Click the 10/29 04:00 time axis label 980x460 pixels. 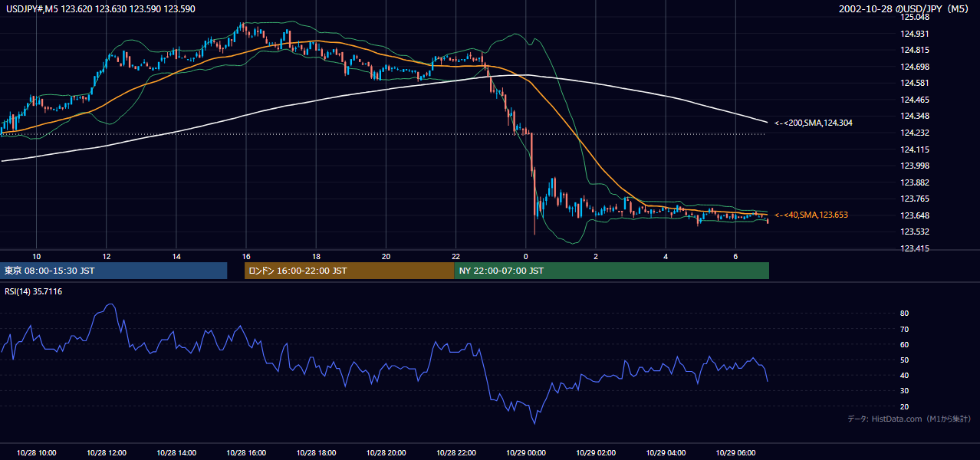666,452
